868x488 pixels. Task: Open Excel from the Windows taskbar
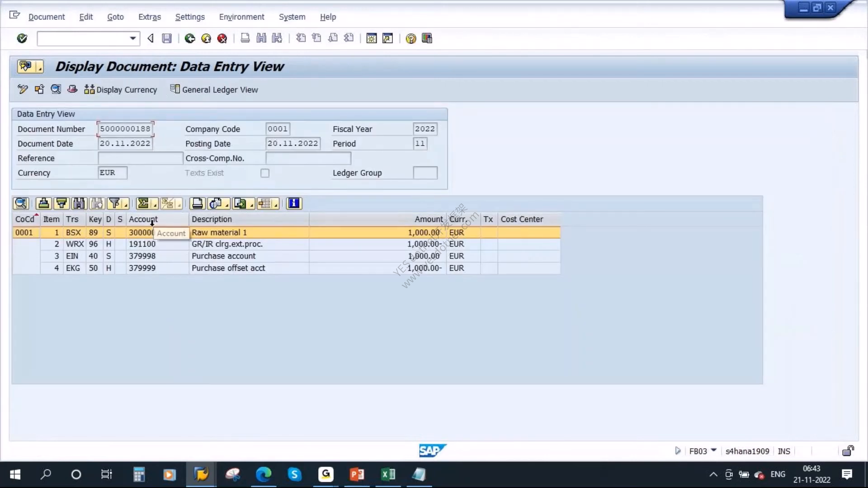click(x=388, y=474)
